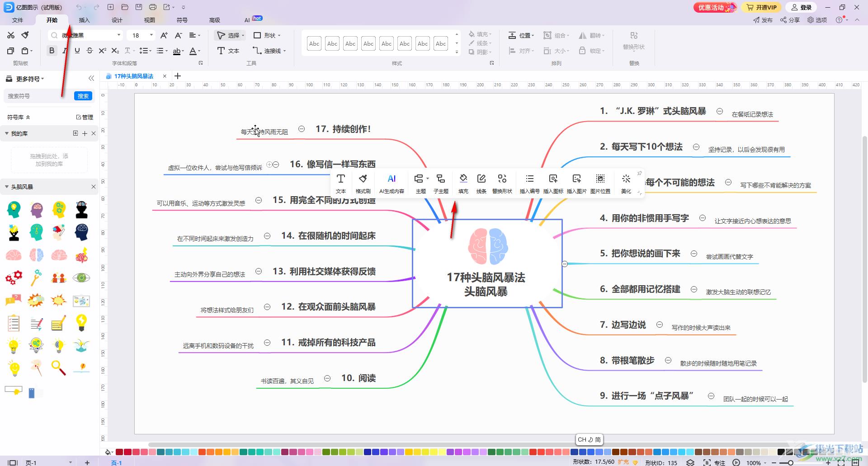Collapse the My Library section
Screen dimensions: 868x466
click(x=7, y=133)
